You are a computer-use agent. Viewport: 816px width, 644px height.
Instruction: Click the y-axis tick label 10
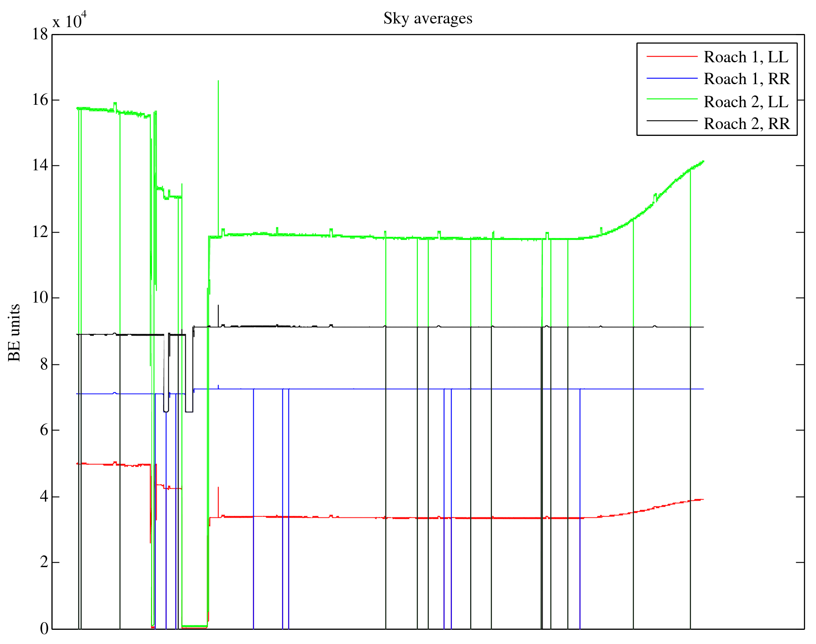tap(40, 298)
